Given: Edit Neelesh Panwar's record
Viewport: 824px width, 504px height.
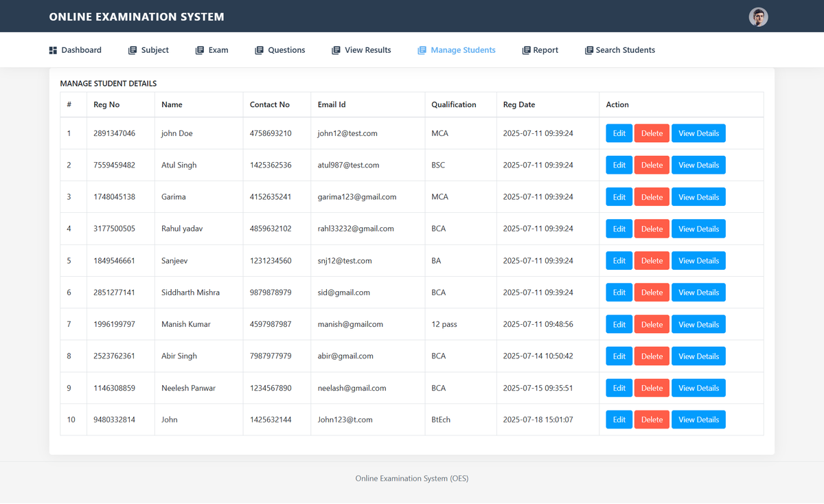Looking at the screenshot, I should tap(619, 388).
